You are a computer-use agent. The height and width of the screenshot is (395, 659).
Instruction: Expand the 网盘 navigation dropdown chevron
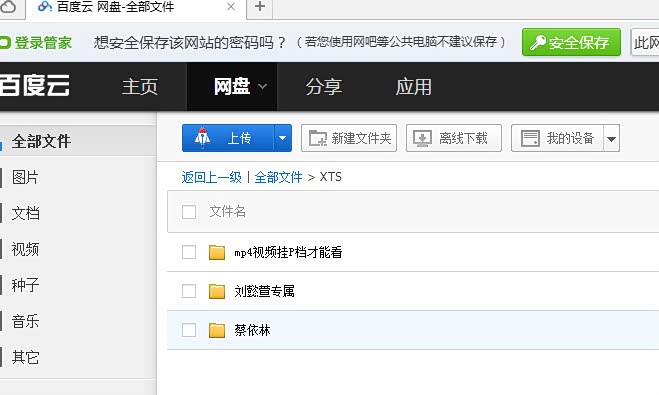262,87
